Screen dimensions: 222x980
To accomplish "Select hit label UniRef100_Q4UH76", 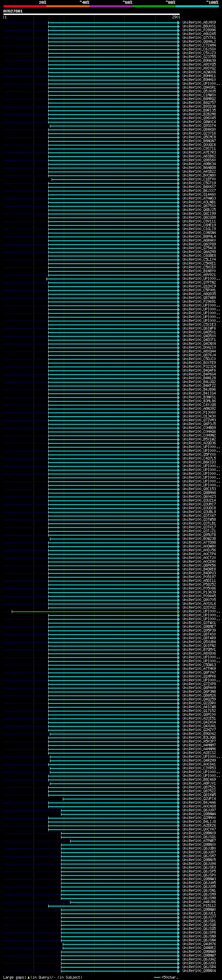I will pos(199,944).
